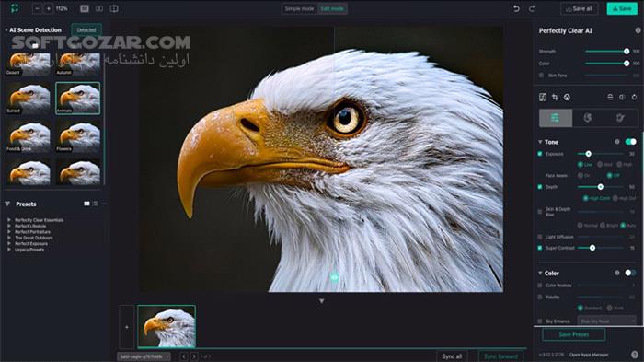Uncheck the Exposure checkbox
The height and width of the screenshot is (362, 644).
pos(540,154)
